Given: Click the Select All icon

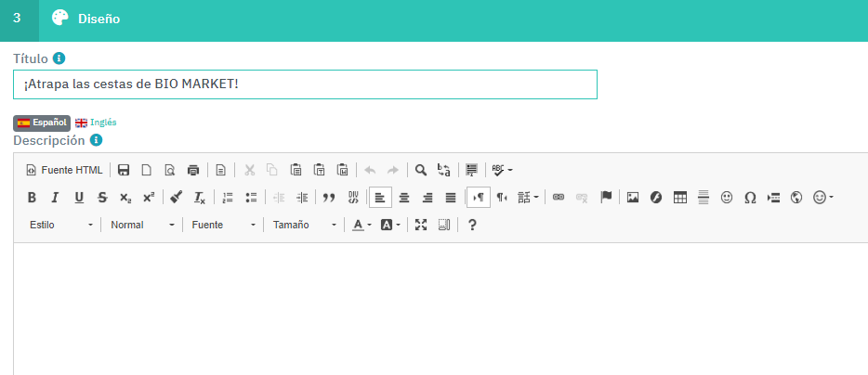Looking at the screenshot, I should [472, 170].
